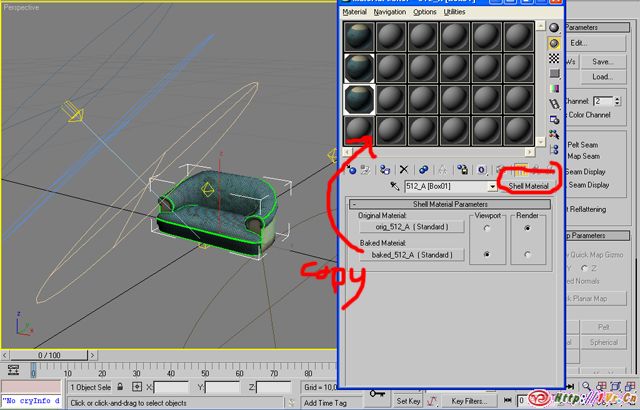Select the first material sample slot

tap(359, 36)
